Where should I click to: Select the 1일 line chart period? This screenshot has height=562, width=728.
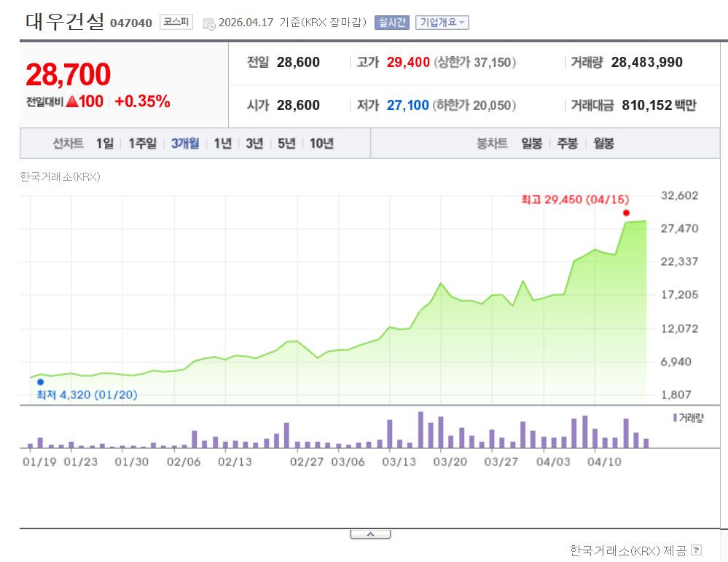coord(104,144)
